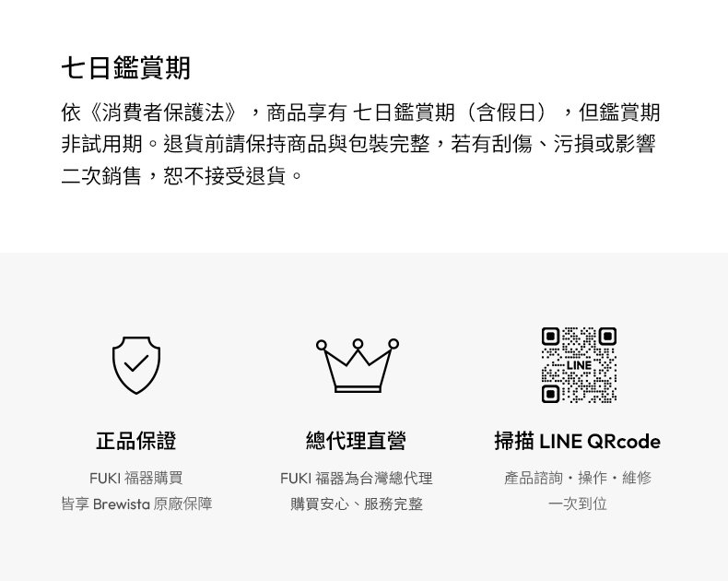Click the checkmark inside the shield
Image resolution: width=728 pixels, height=581 pixels.
pos(136,363)
